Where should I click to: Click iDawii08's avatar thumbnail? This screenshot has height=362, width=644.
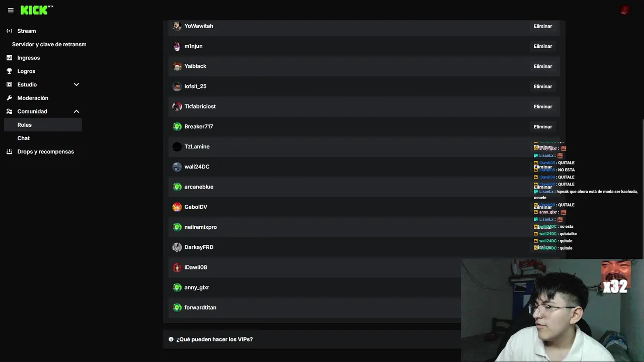(x=177, y=267)
